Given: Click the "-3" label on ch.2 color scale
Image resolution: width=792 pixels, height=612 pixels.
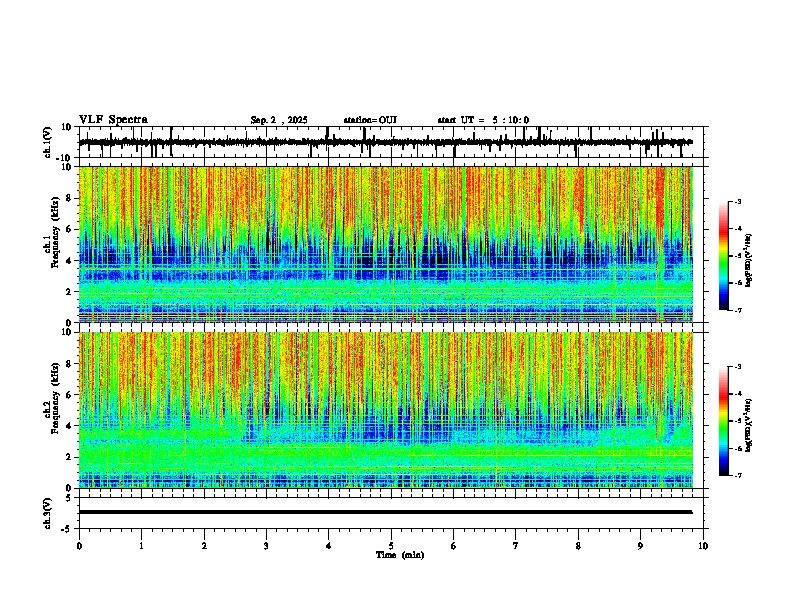Looking at the screenshot, I should [x=738, y=367].
